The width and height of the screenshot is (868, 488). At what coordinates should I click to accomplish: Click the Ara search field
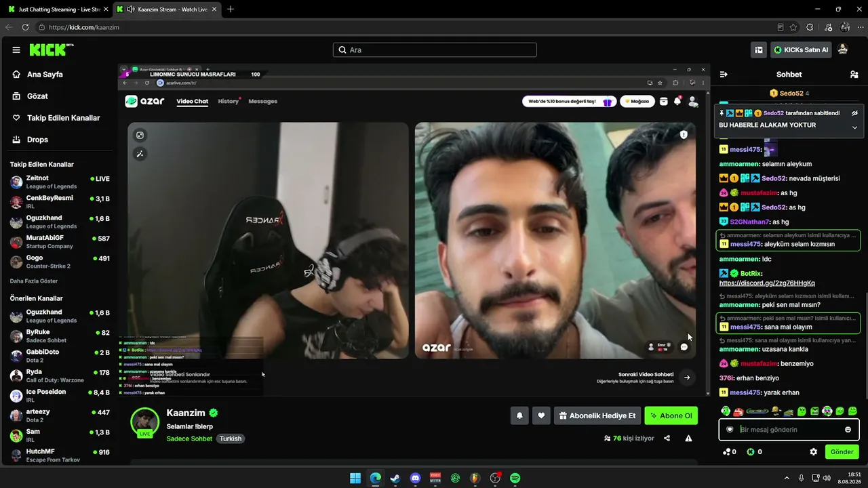[435, 50]
